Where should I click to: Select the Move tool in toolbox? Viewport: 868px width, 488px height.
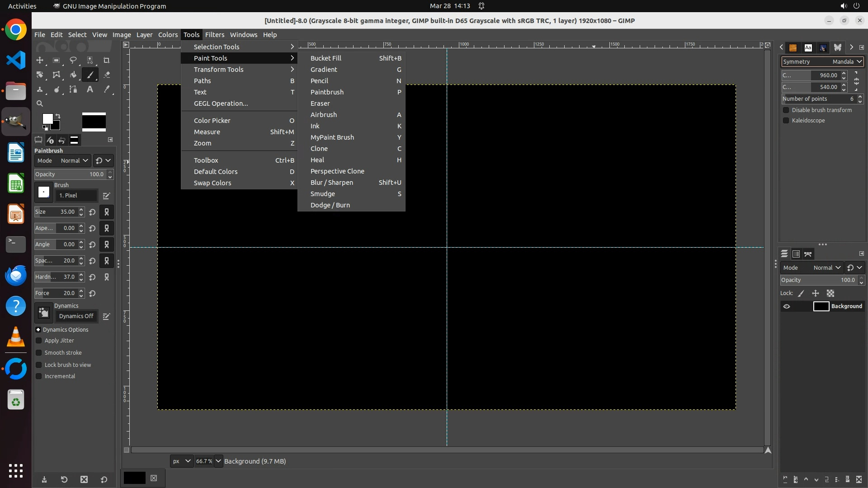[40, 60]
